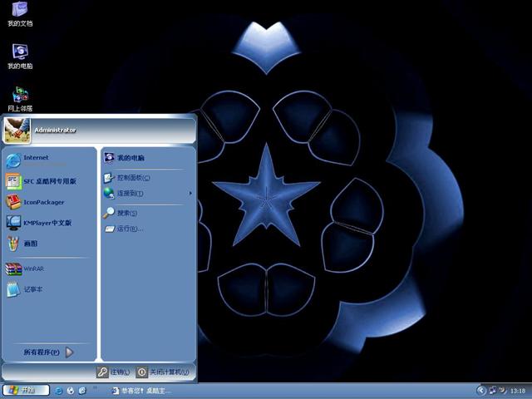Screen dimensions: 532x399
Task: Click the 运行 run icon
Action: [x=109, y=229]
